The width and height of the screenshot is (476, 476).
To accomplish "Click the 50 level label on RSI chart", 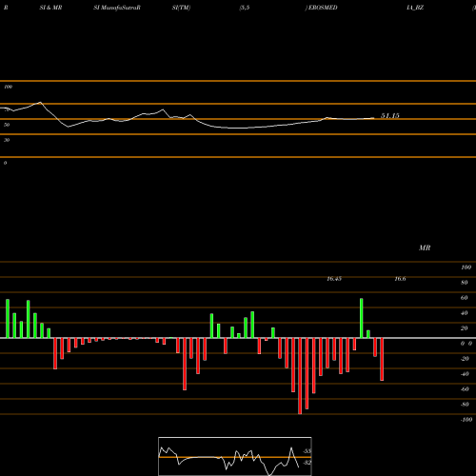I will (x=7, y=125).
